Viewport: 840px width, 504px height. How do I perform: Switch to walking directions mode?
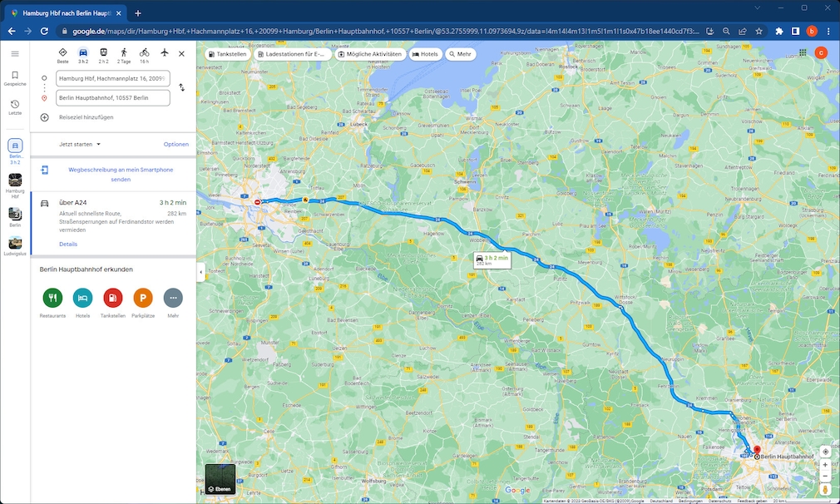[x=124, y=53]
